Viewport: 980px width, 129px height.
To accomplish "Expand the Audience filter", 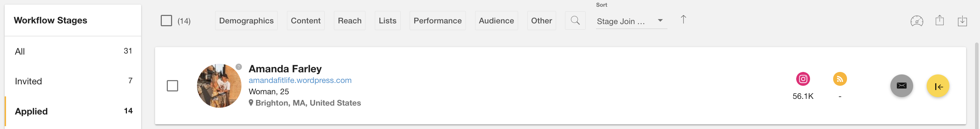I will (496, 21).
